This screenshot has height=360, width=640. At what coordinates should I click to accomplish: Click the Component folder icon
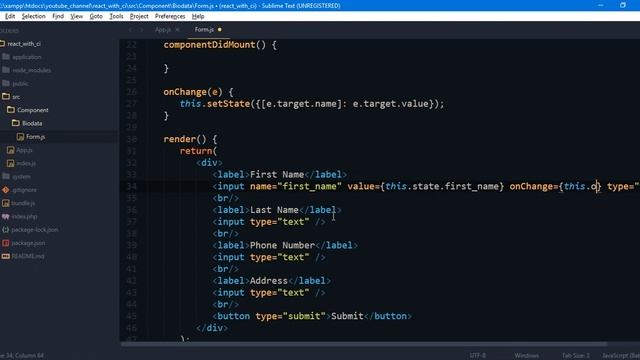pyautogui.click(x=11, y=110)
